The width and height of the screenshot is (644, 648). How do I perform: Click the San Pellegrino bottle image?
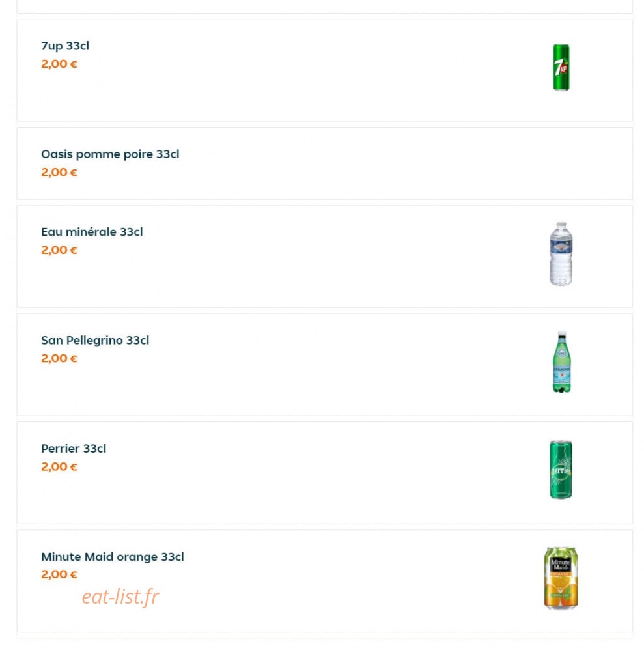(561, 362)
